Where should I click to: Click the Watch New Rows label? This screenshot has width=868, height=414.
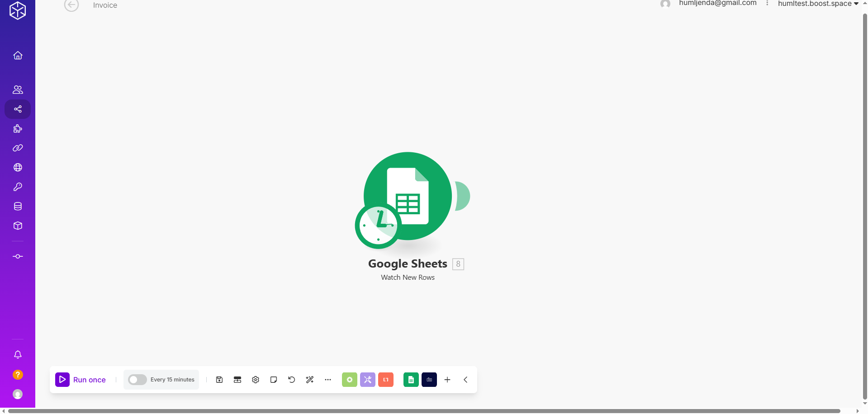click(x=408, y=278)
